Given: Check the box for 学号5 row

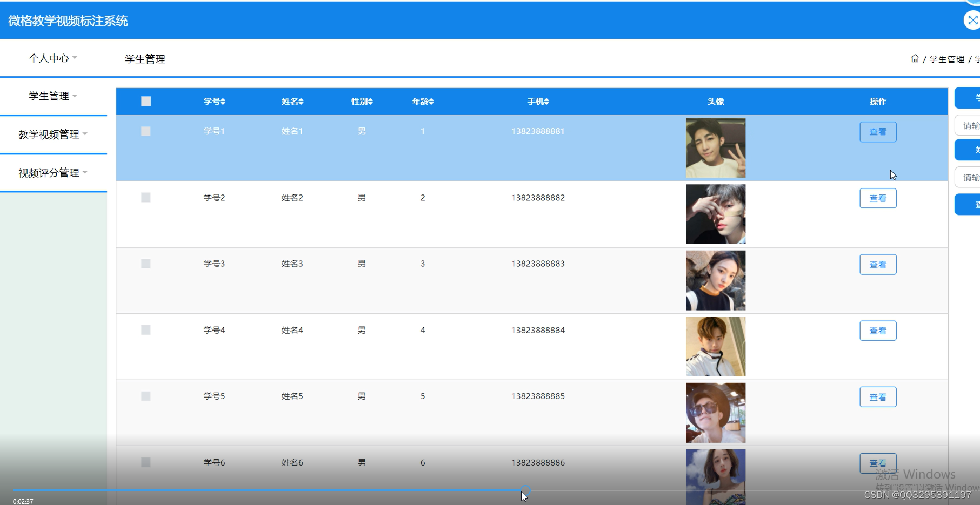Looking at the screenshot, I should tap(146, 396).
